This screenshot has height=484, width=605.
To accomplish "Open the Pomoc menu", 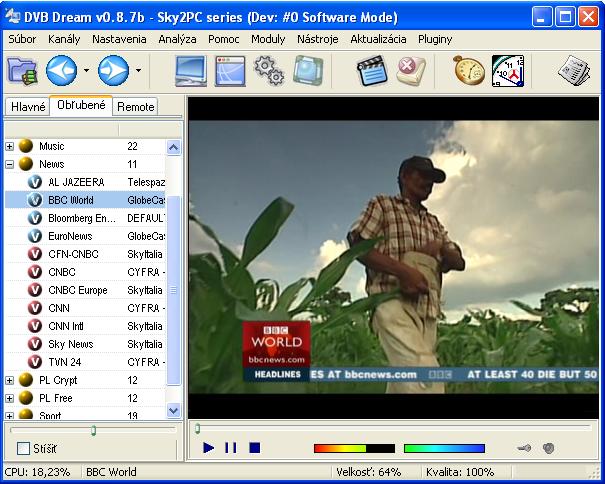I will [223, 39].
